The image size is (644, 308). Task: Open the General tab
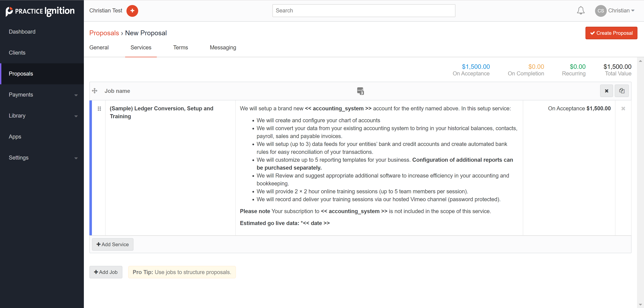tap(99, 48)
